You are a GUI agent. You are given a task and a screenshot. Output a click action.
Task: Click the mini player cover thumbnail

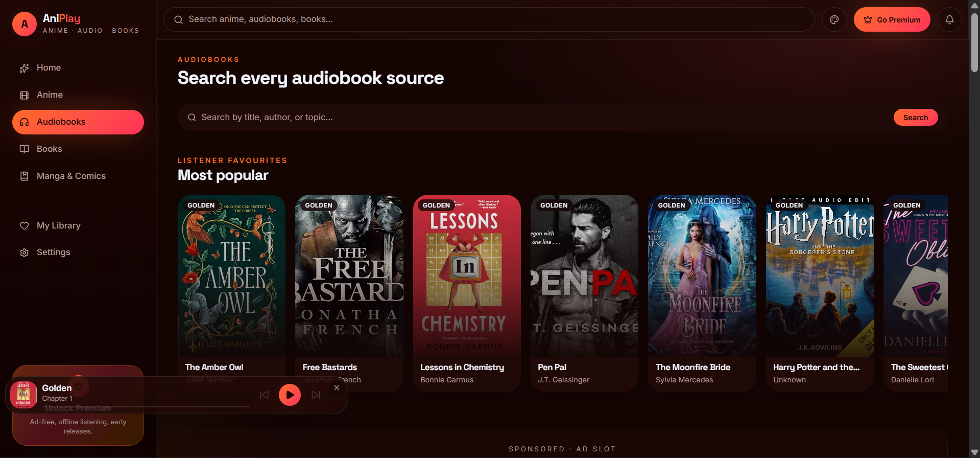(23, 395)
